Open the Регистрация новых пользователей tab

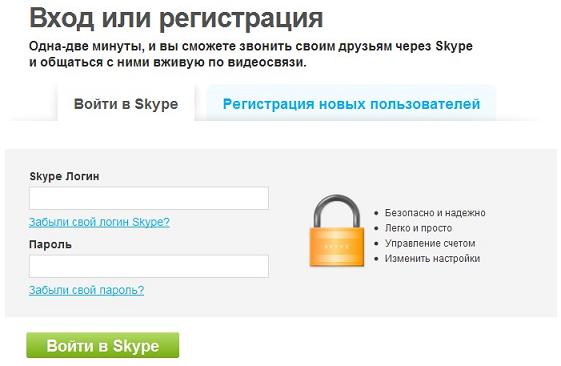click(x=351, y=104)
